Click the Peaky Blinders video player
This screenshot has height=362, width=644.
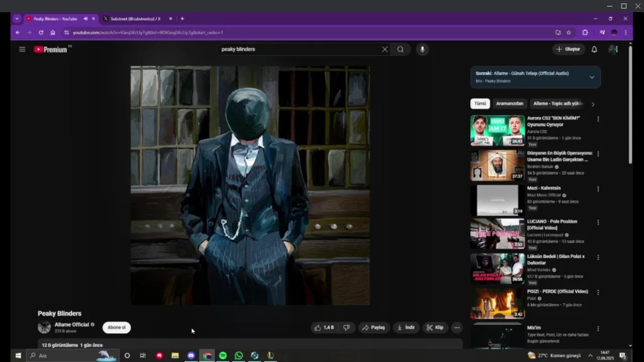point(250,185)
